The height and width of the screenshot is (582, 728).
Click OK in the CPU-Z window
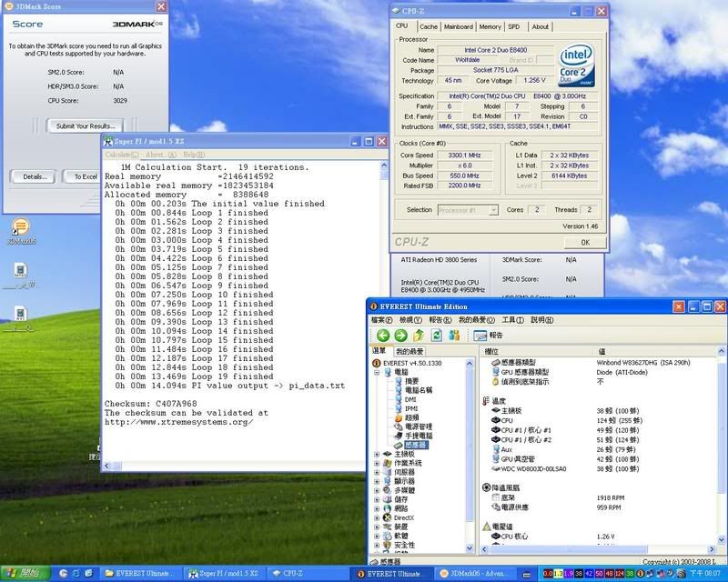585,242
